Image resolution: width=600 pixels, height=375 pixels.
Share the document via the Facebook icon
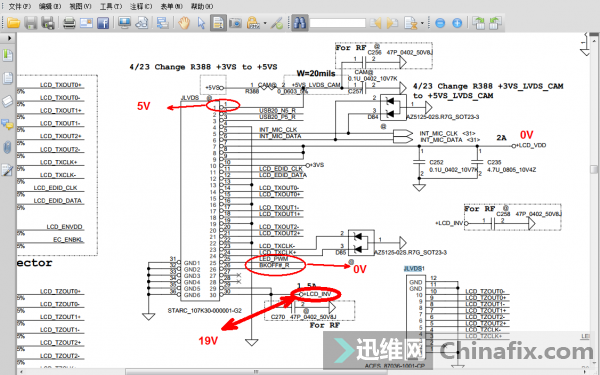[x=103, y=23]
